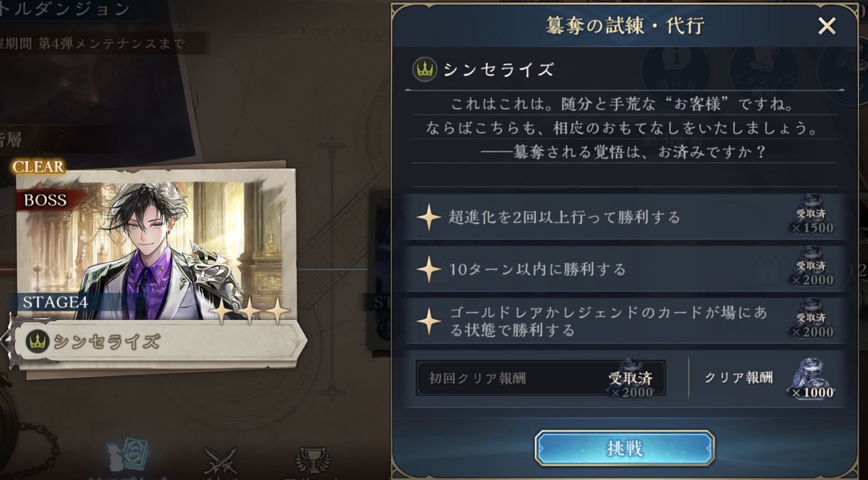
Task: Close the 簒奪の試練・代行 dialog
Action: tap(827, 26)
